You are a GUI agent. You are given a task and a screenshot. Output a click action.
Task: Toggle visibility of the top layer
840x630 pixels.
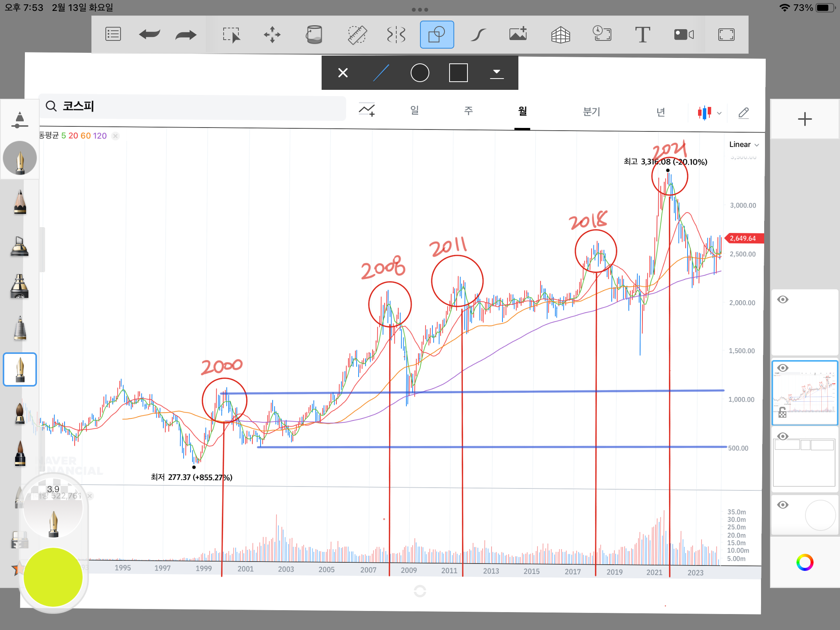point(783,299)
